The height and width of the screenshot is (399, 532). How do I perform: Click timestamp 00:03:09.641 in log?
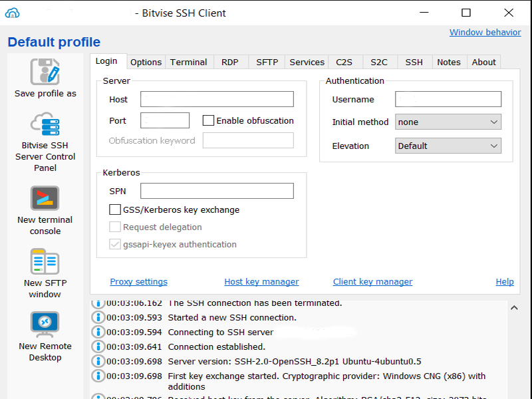134,346
